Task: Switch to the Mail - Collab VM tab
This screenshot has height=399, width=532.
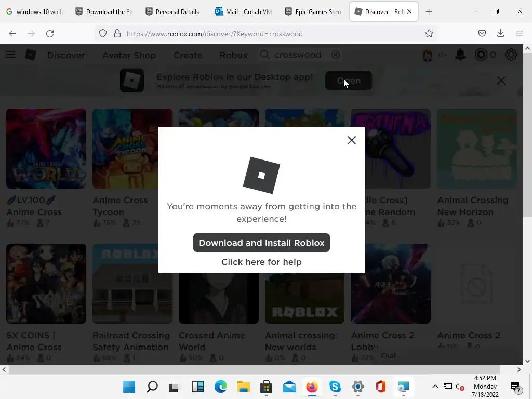Action: (244, 11)
